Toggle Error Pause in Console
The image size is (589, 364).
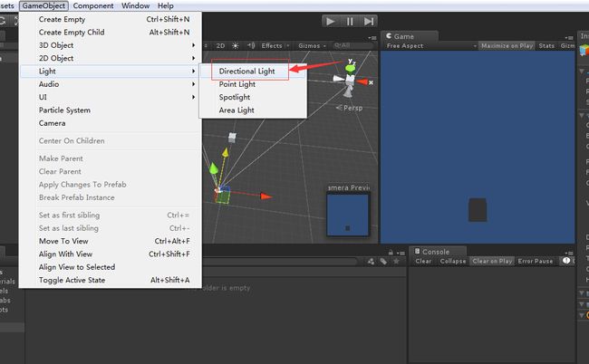click(x=536, y=261)
